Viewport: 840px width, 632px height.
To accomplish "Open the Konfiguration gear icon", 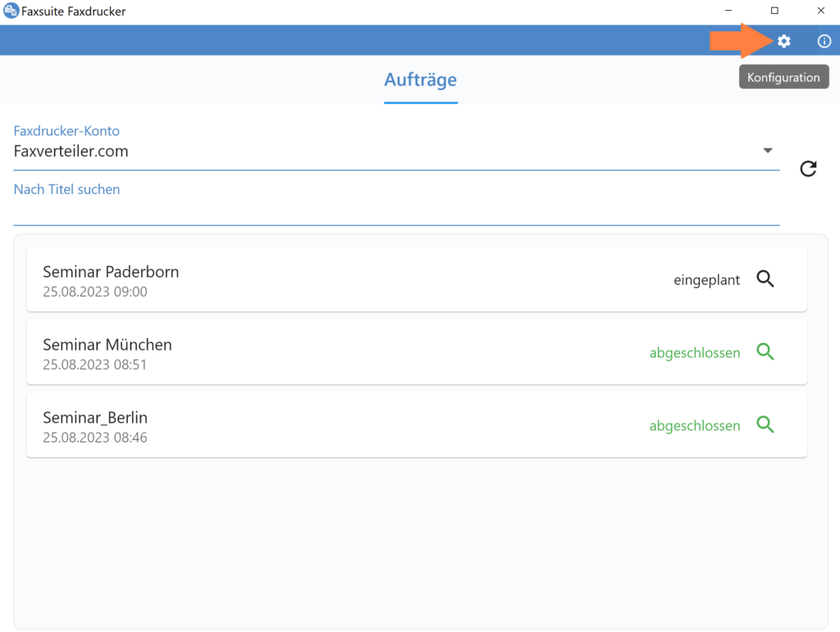I will 783,41.
